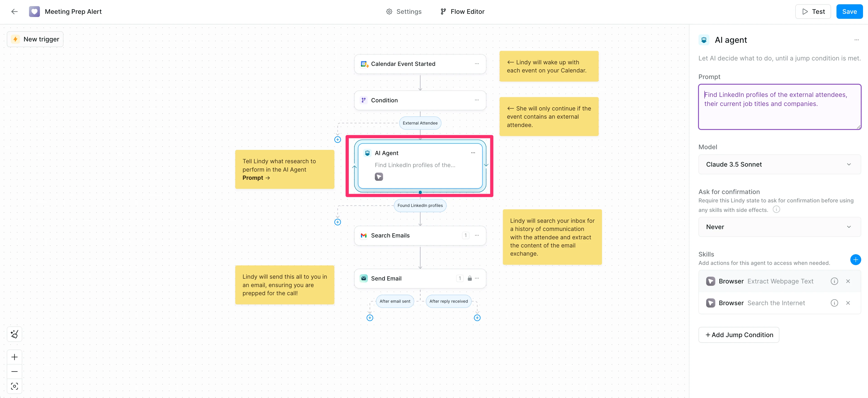Expand the Ask for confirmation Never dropdown
The image size is (868, 398).
(779, 227)
